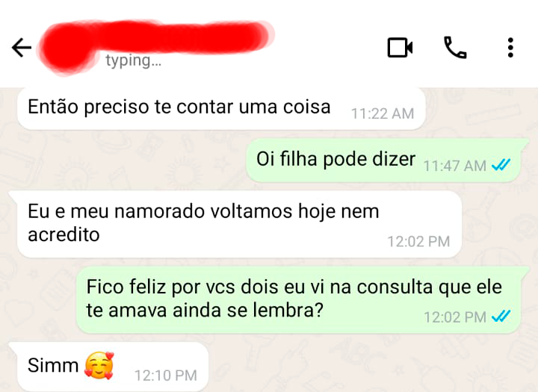The height and width of the screenshot is (392, 538).
Task: Tap the blue read ticks at 12:02 PM
Action: 501,317
